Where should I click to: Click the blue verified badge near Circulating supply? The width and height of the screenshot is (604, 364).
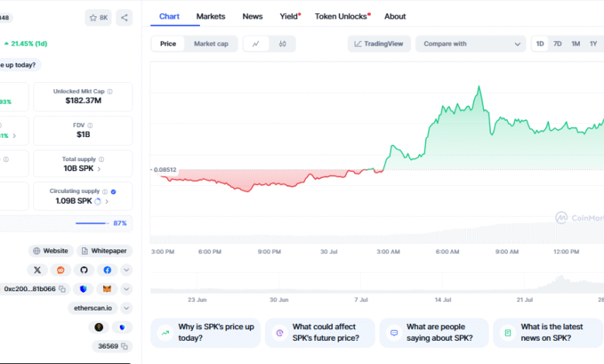click(113, 191)
